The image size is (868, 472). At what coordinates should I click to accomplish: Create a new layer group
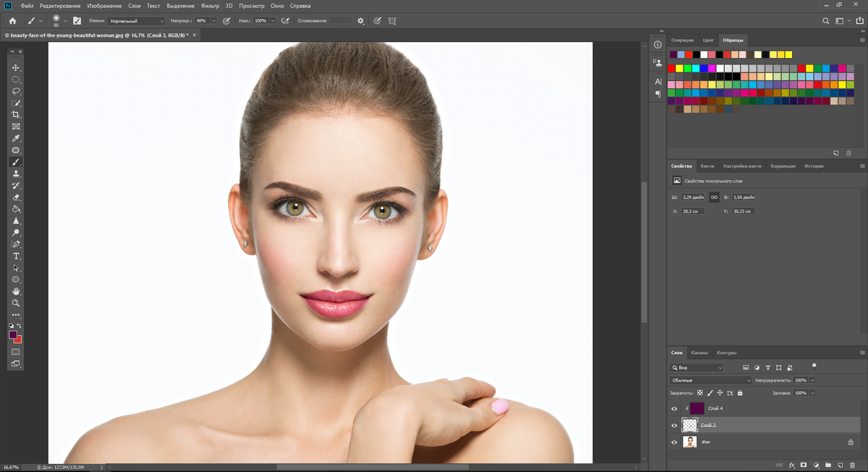coord(828,465)
